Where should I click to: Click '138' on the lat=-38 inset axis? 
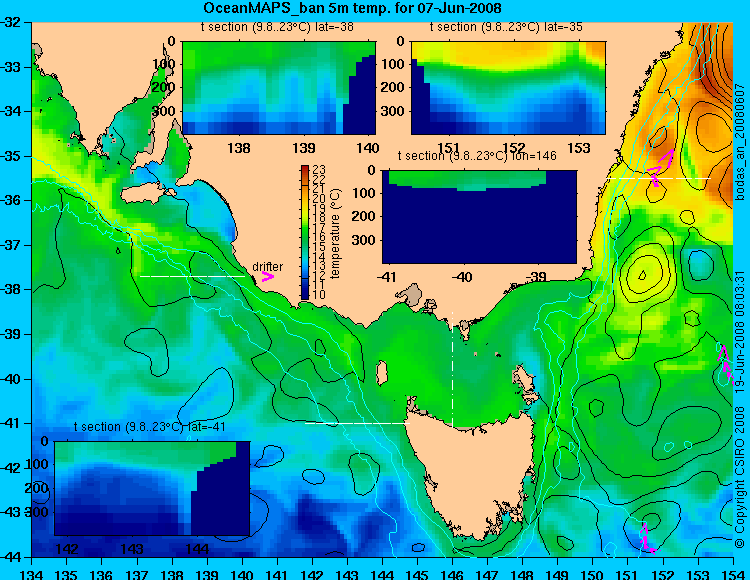pyautogui.click(x=239, y=148)
